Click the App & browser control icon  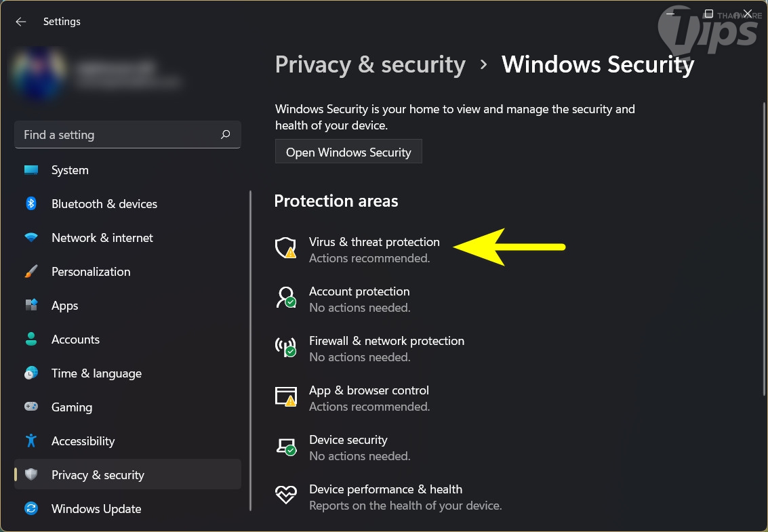click(x=285, y=396)
